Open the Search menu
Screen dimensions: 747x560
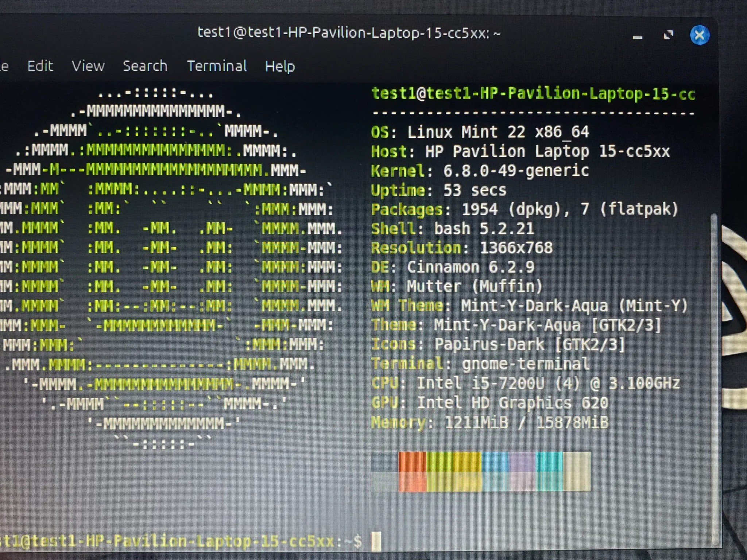coord(145,66)
